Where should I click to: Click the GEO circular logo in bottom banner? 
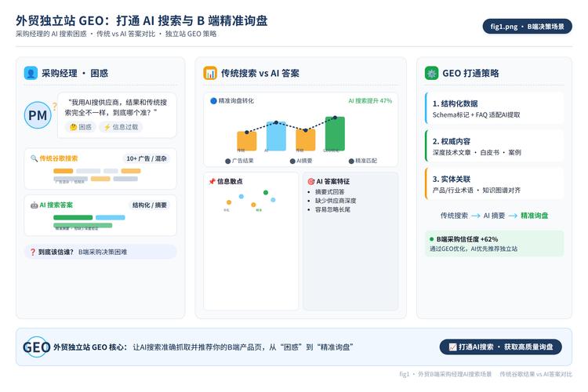pyautogui.click(x=36, y=347)
